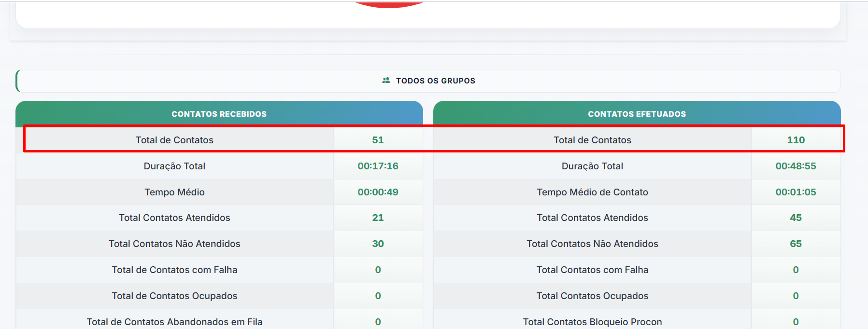
Task: Select Total de Contatos Abandonados em Fila label
Action: pyautogui.click(x=174, y=322)
